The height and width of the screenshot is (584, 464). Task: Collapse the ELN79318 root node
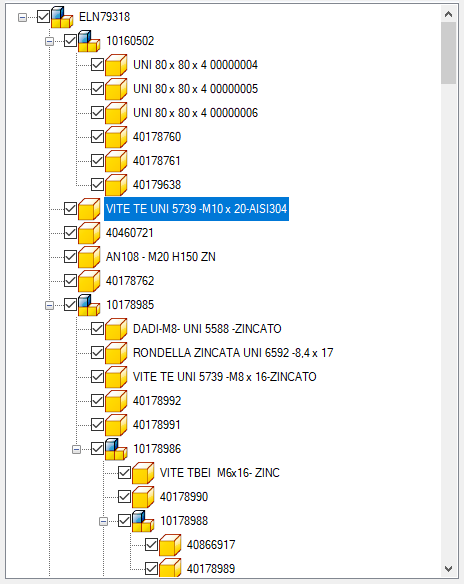point(22,18)
